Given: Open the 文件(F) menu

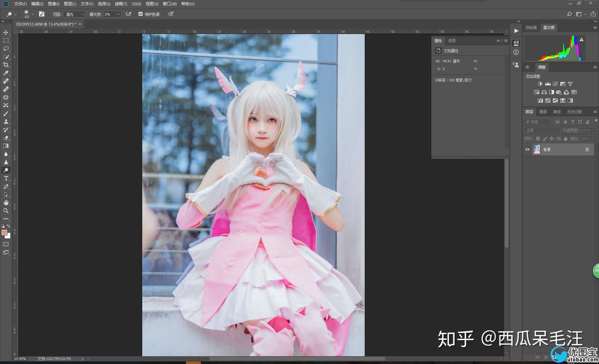Looking at the screenshot, I should tap(20, 4).
